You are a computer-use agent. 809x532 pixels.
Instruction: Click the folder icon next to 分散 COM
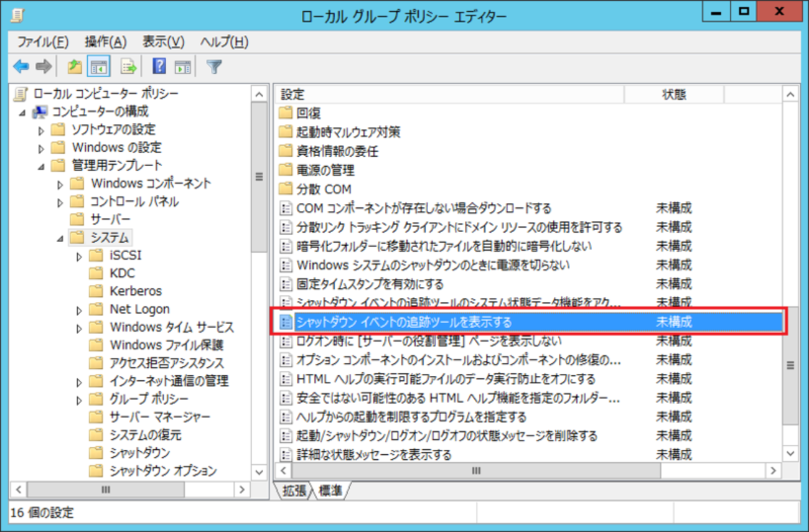coord(286,189)
